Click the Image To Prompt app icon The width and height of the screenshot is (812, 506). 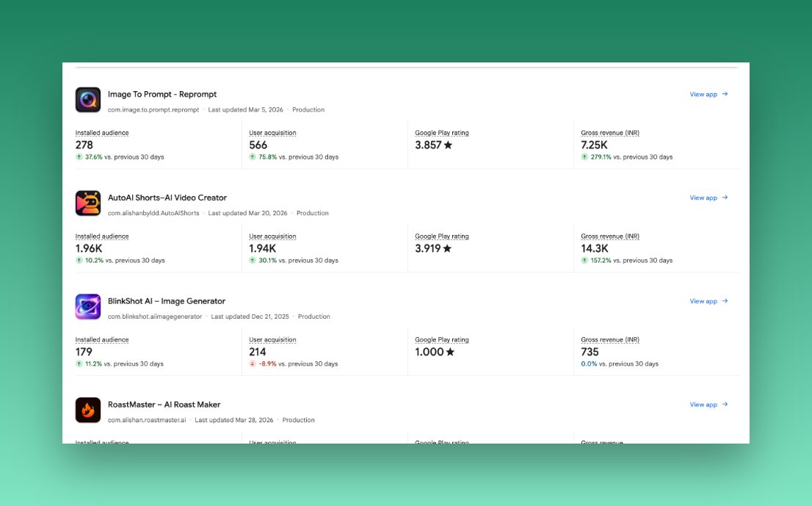tap(88, 100)
